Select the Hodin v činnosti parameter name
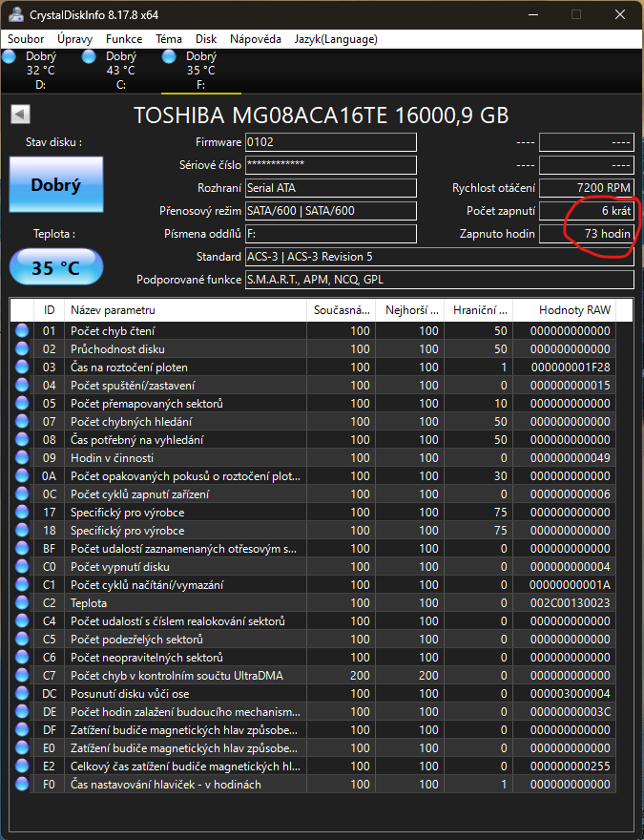Image resolution: width=644 pixels, height=840 pixels. tap(112, 458)
